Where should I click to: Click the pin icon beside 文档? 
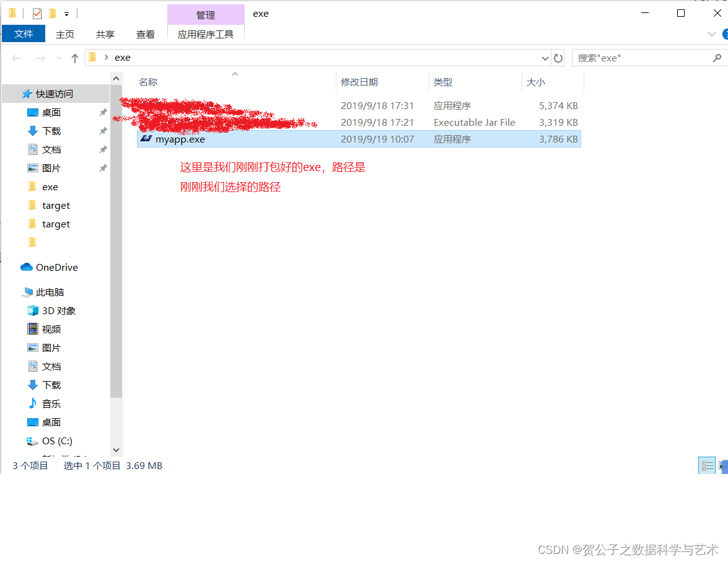(x=103, y=149)
